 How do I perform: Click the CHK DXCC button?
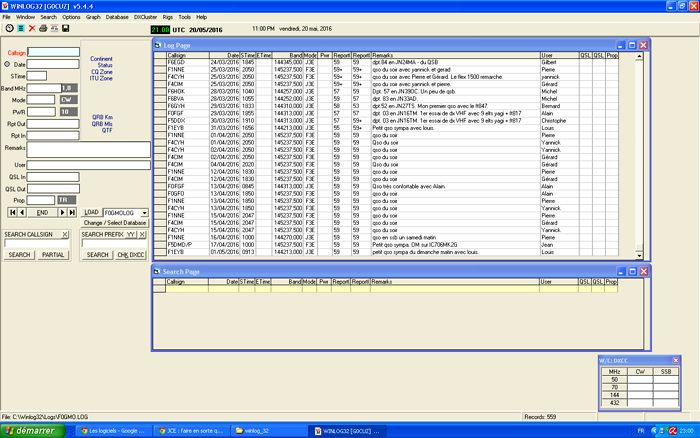[x=130, y=255]
